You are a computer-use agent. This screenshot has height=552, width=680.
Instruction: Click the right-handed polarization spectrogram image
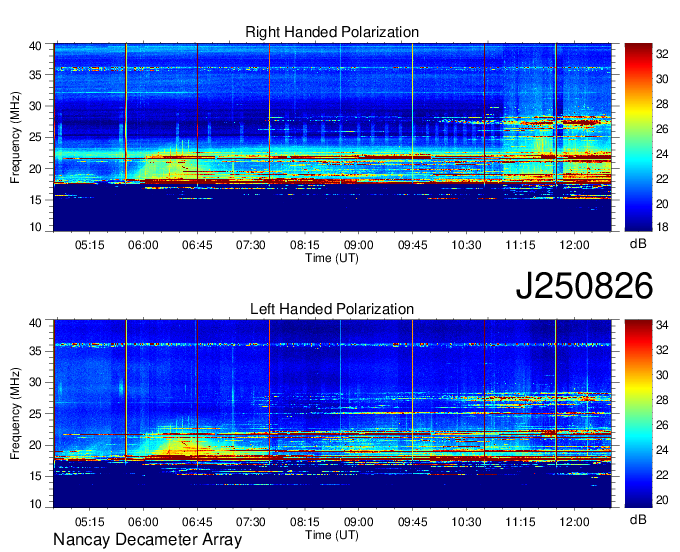tap(332, 137)
